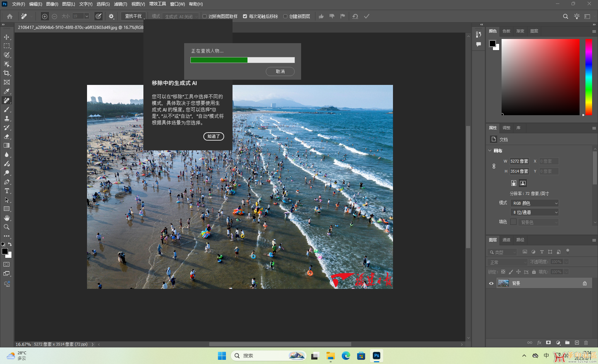Viewport: 598px width, 364px height.
Task: Add a layer mask icon
Action: coord(549,343)
